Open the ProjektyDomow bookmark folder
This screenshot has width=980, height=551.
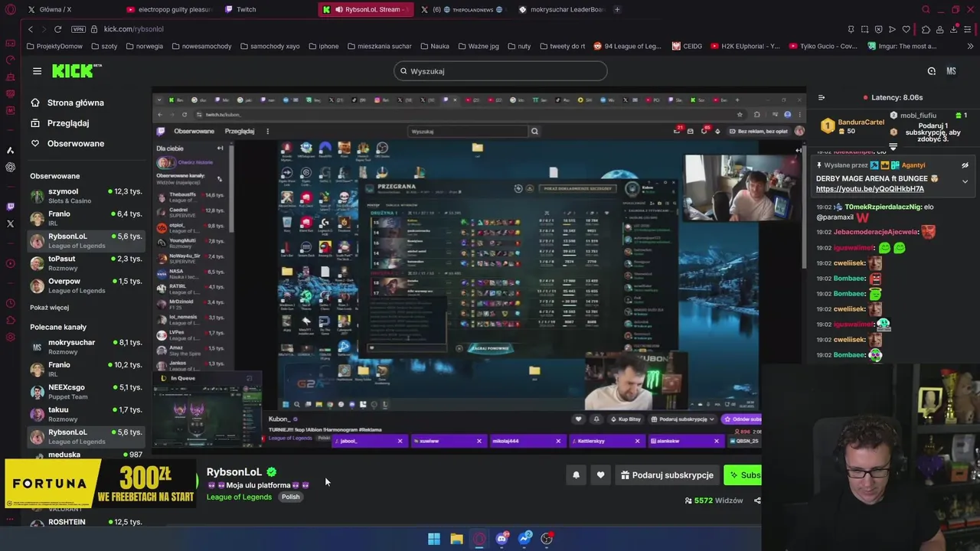54,46
